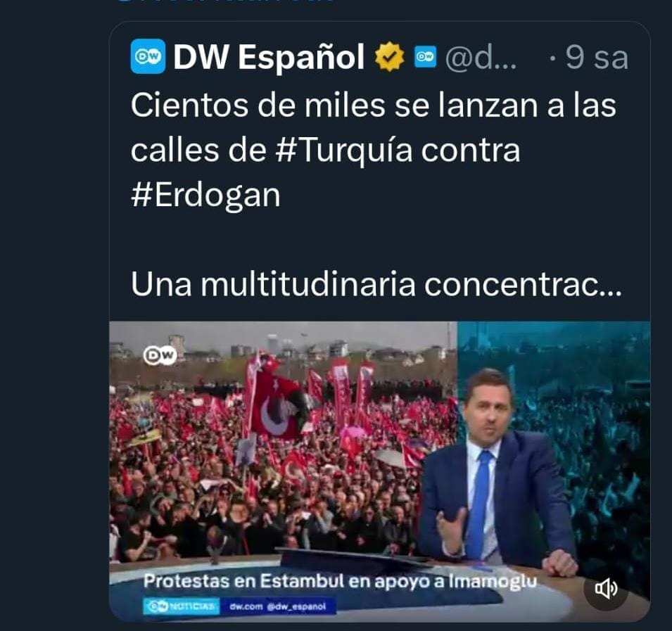Viewport: 672px width, 631px height.
Task: Click the dw.com @dw_espanol banner text
Action: pyautogui.click(x=278, y=606)
